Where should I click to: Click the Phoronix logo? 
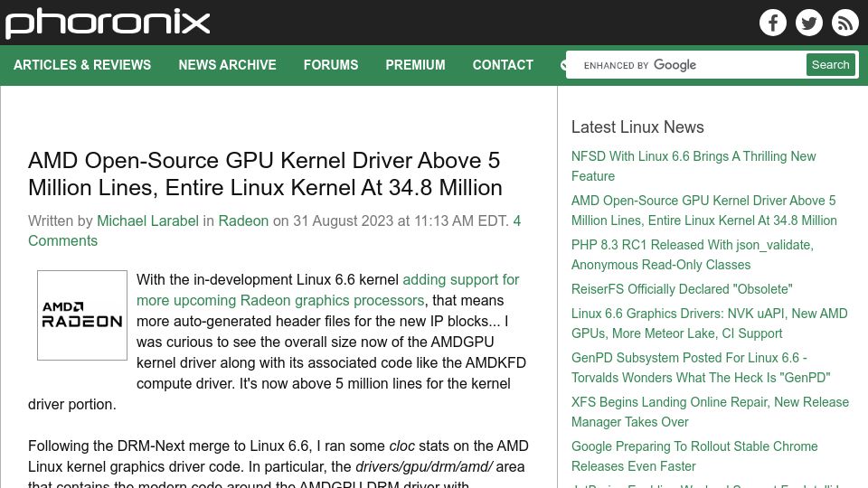click(x=108, y=23)
